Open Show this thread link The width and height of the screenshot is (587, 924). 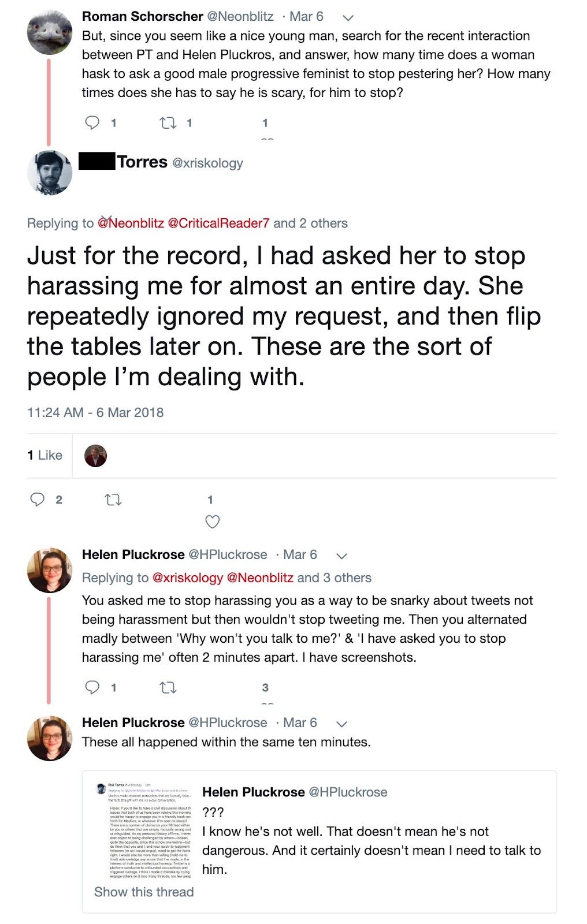pyautogui.click(x=144, y=892)
